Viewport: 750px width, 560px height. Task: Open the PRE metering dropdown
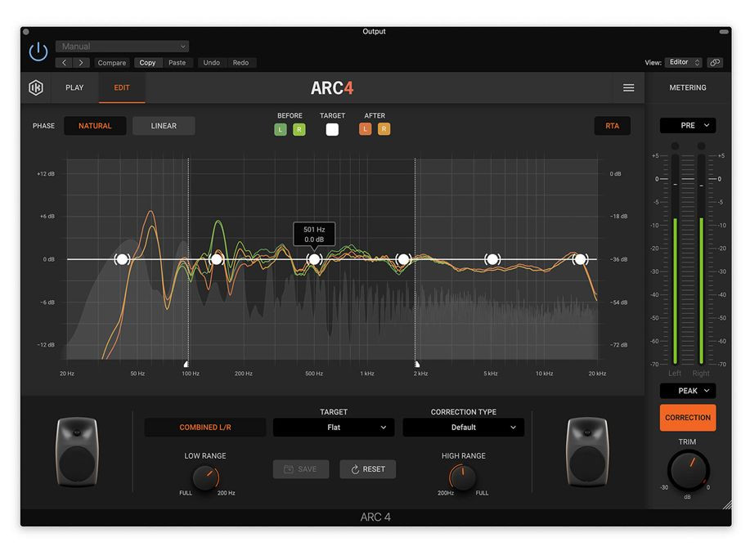coord(687,125)
